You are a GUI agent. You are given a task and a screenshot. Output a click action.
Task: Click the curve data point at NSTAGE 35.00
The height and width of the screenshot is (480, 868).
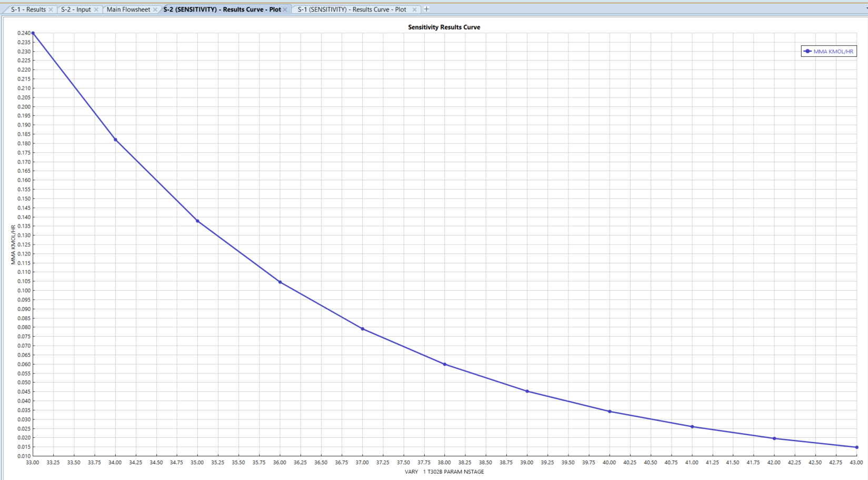click(x=197, y=221)
